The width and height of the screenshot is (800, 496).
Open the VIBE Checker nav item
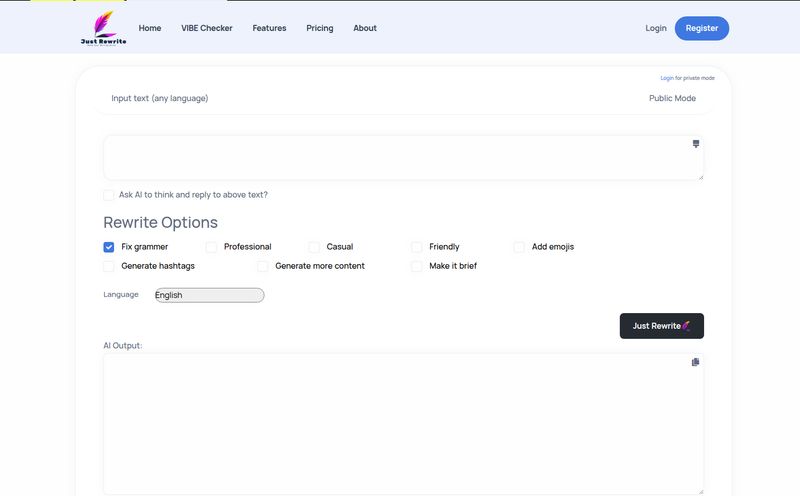(206, 28)
